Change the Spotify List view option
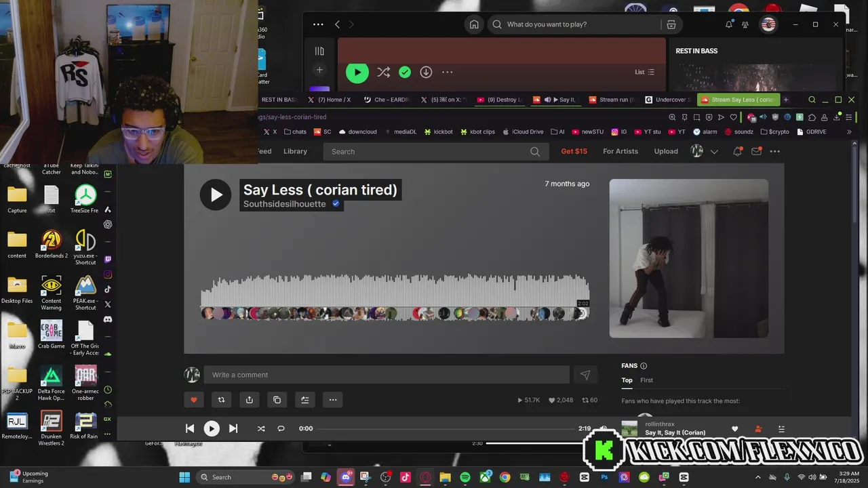Viewport: 868px width, 488px height. coord(644,72)
